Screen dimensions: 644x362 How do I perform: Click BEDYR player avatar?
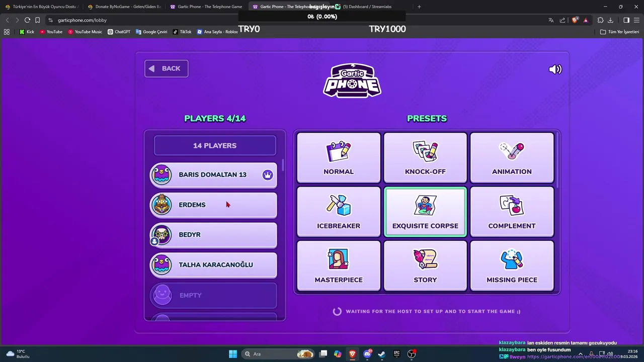tap(162, 234)
